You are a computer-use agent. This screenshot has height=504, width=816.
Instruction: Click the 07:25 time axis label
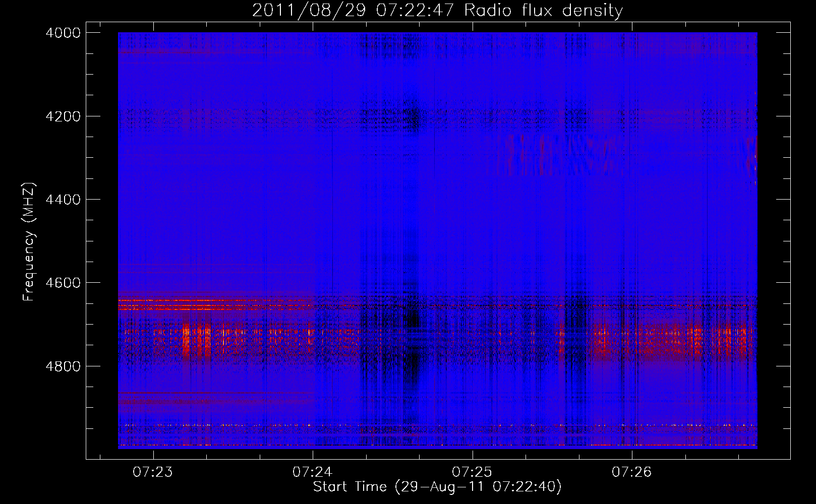point(472,472)
